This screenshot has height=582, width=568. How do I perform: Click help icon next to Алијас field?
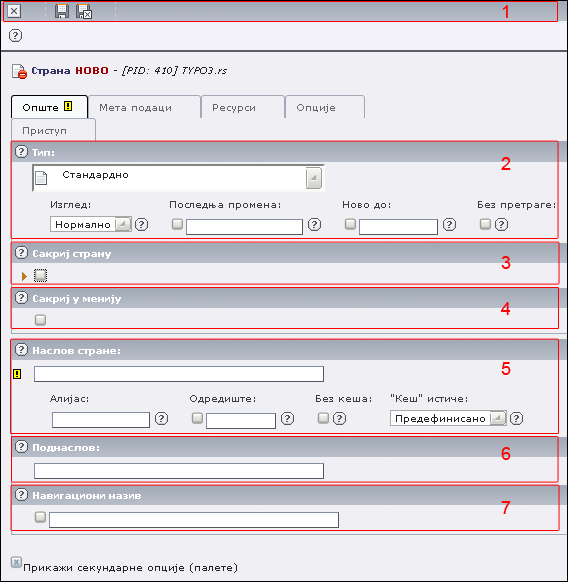[161, 419]
